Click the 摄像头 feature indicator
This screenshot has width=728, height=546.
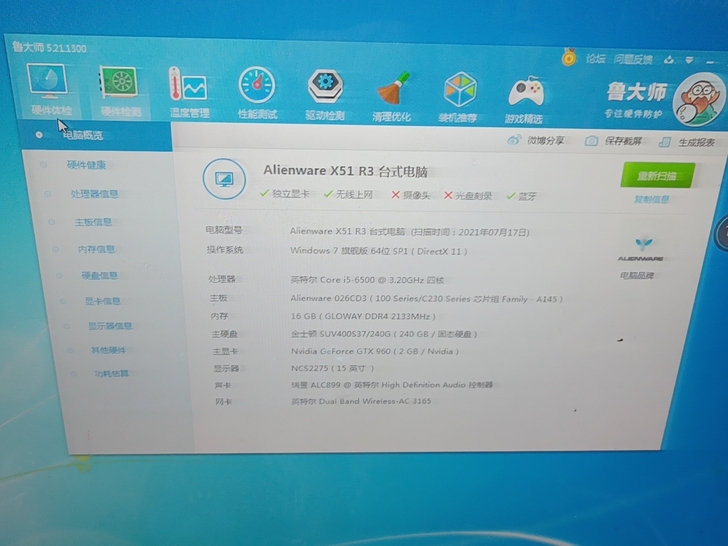tap(410, 195)
